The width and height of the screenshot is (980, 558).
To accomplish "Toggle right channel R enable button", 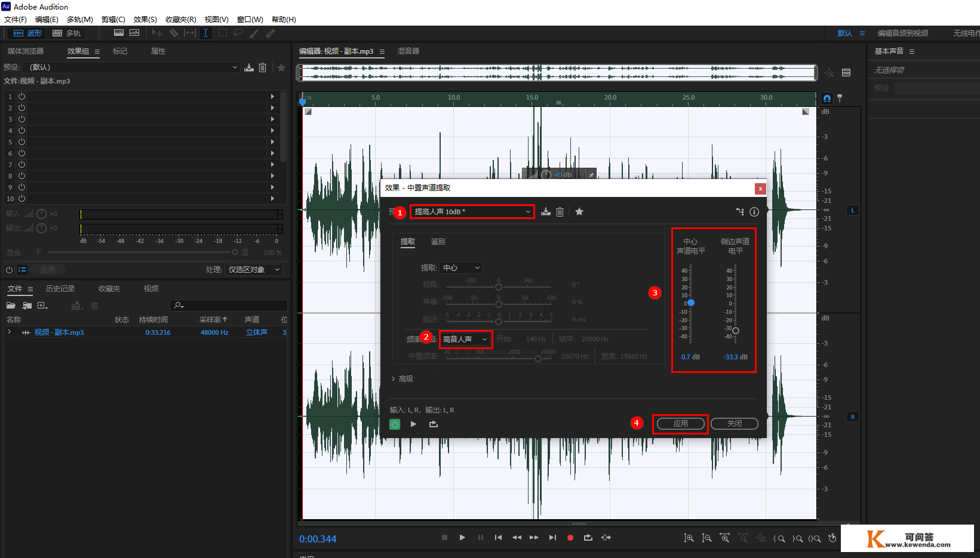I will tap(853, 417).
